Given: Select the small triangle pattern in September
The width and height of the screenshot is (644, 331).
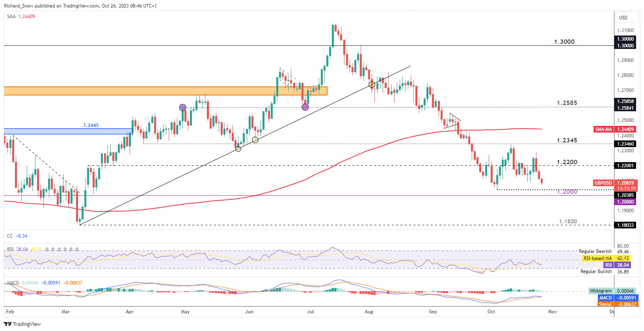Looking at the screenshot, I should click(x=452, y=121).
